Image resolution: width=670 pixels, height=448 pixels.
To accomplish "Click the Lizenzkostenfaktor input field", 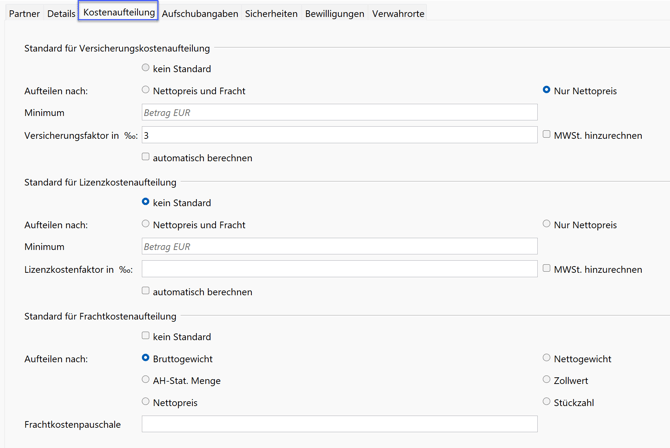I will [339, 269].
